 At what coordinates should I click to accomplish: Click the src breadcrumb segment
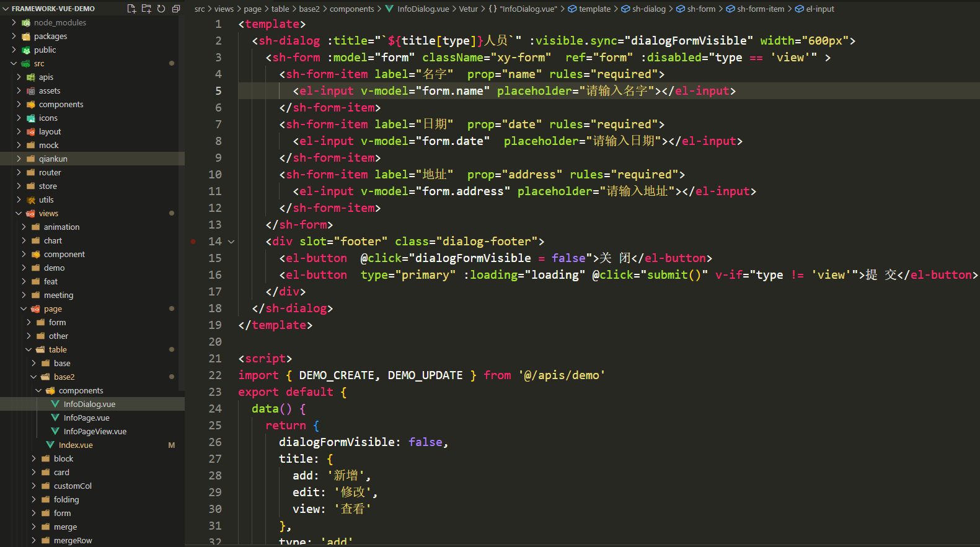[x=200, y=9]
